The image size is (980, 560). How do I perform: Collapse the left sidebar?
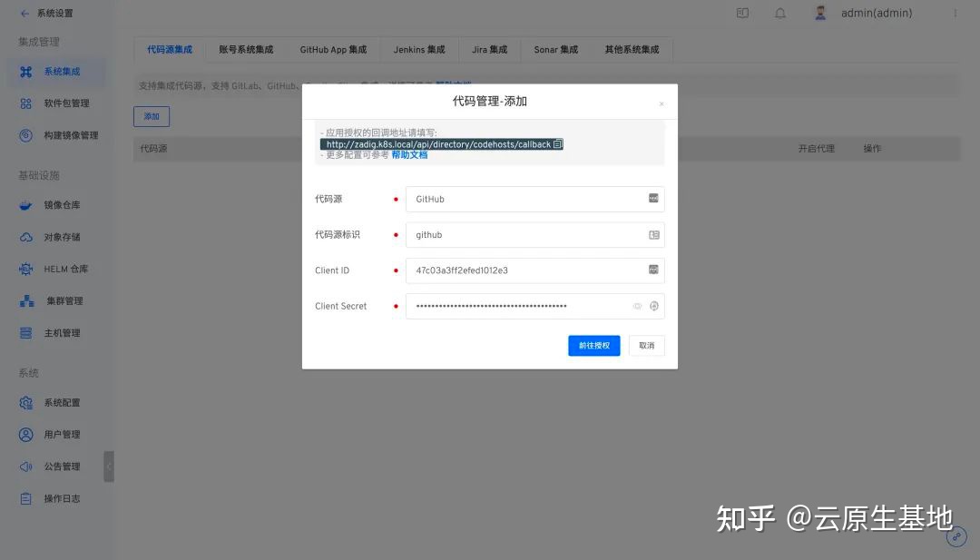(x=110, y=466)
